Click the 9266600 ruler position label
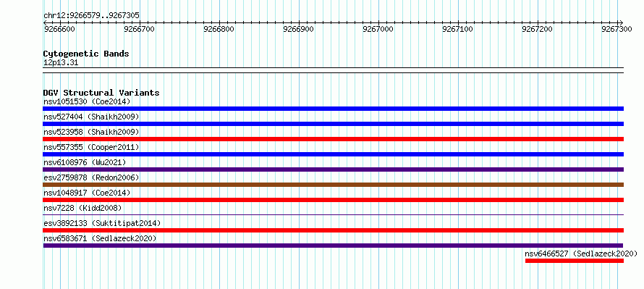The height and width of the screenshot is (289, 644). pos(60,29)
